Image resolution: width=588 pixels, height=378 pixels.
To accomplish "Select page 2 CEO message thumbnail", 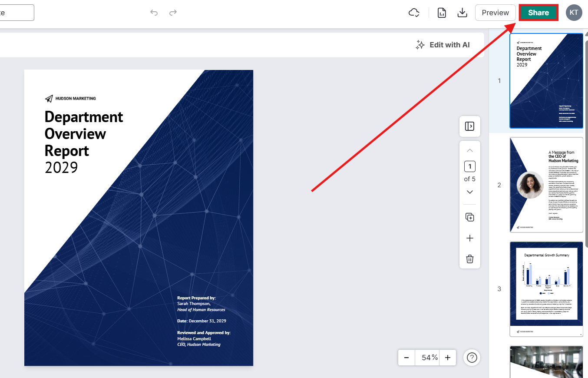I will pyautogui.click(x=546, y=185).
